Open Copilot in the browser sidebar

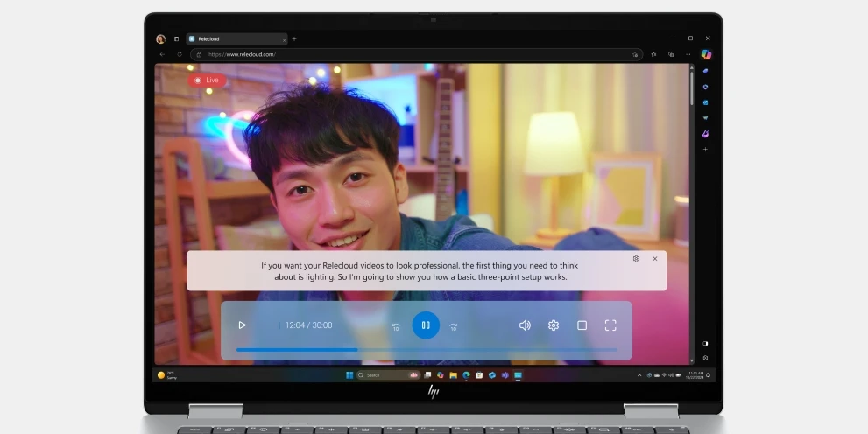pos(706,54)
